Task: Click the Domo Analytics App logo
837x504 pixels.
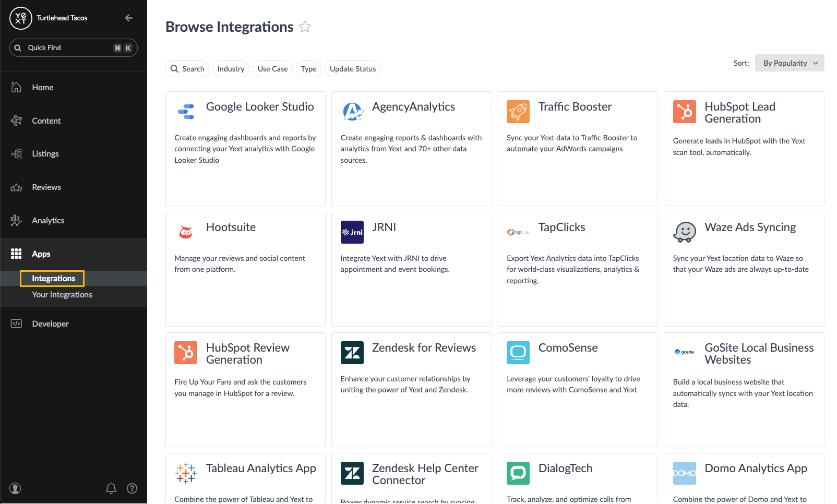Action: click(685, 473)
